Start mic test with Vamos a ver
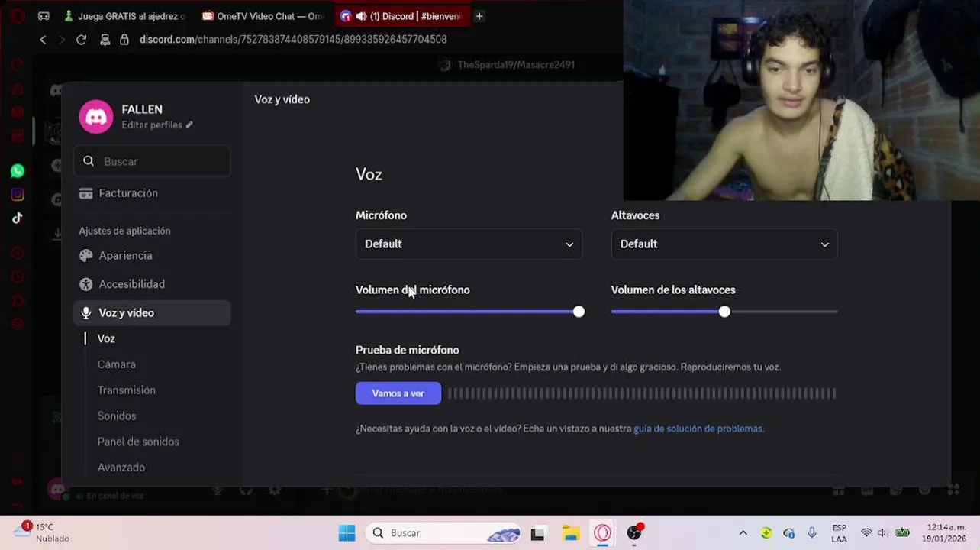 click(x=398, y=393)
